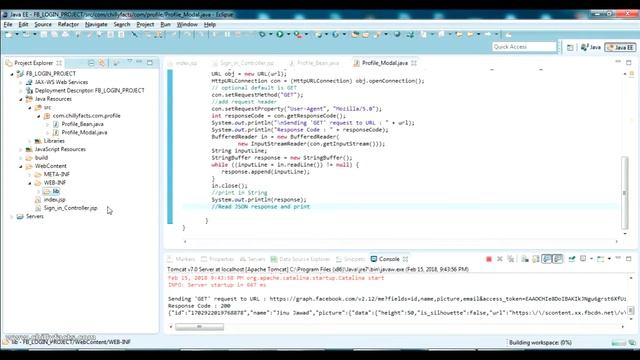Collapse the Java Resources node
Screen dimensions: 640x360
click(x=21, y=99)
